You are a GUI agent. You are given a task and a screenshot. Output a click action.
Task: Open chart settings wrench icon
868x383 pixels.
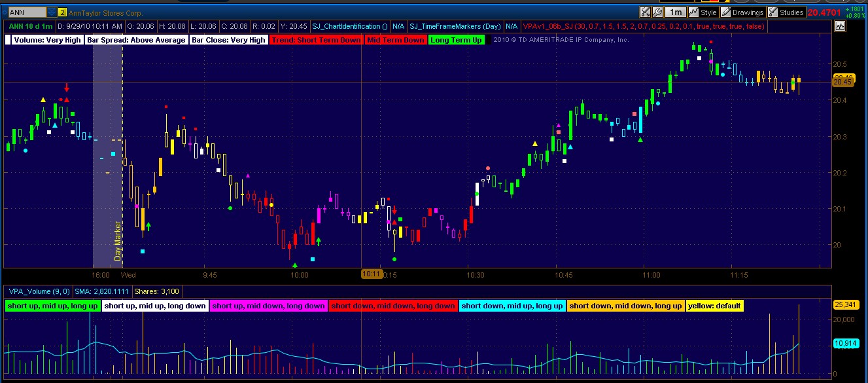coord(657,12)
